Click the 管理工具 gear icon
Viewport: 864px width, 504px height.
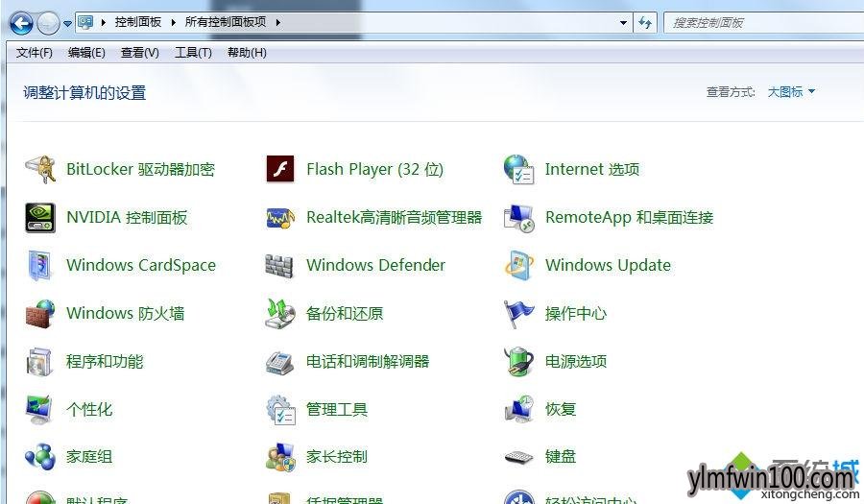pos(280,410)
